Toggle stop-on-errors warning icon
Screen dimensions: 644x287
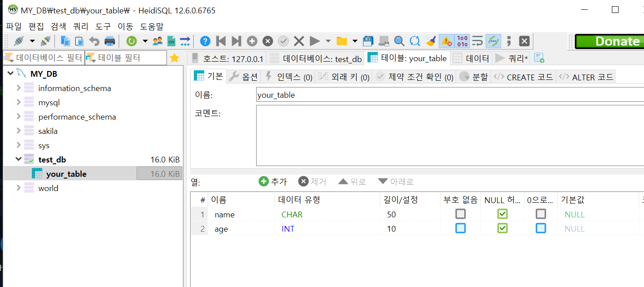[x=446, y=42]
